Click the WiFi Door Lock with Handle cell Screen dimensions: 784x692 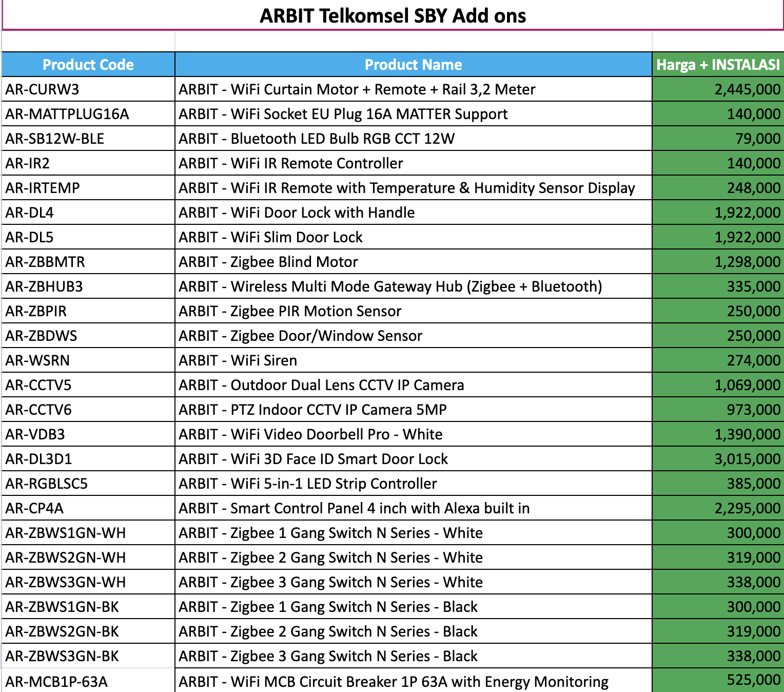[x=413, y=213]
